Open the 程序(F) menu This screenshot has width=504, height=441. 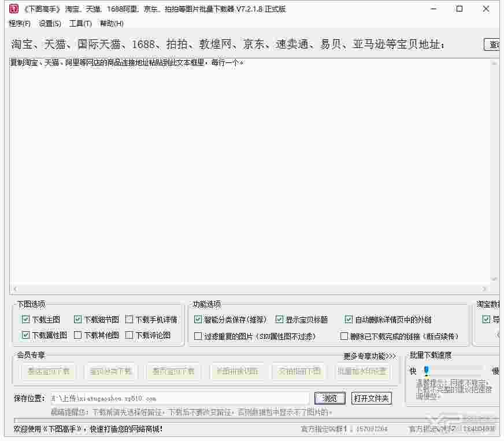(x=20, y=24)
